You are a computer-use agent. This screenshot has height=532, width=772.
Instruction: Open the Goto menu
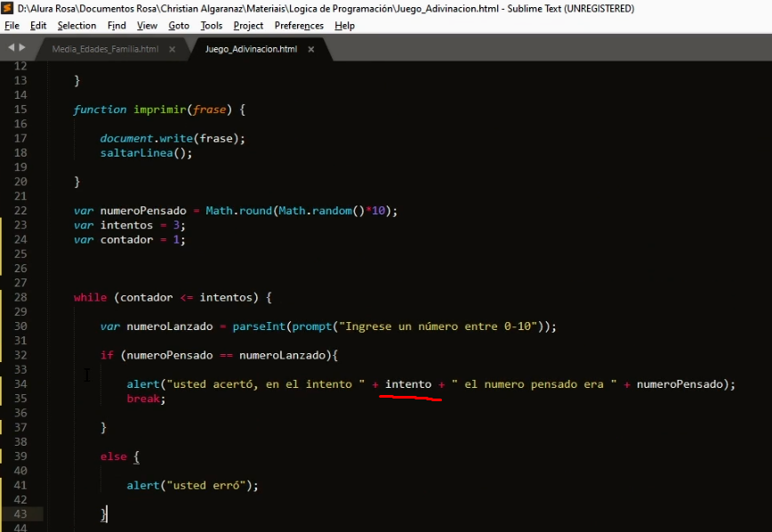click(x=179, y=26)
